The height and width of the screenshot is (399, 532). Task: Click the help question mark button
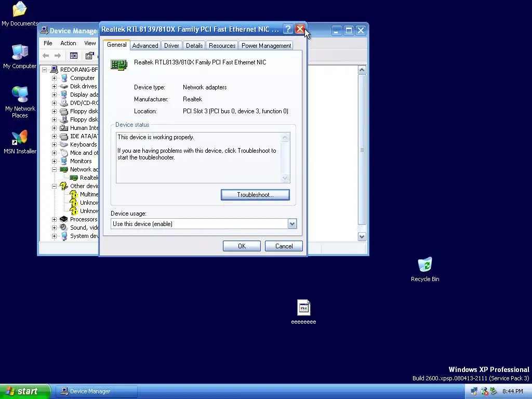(x=288, y=29)
